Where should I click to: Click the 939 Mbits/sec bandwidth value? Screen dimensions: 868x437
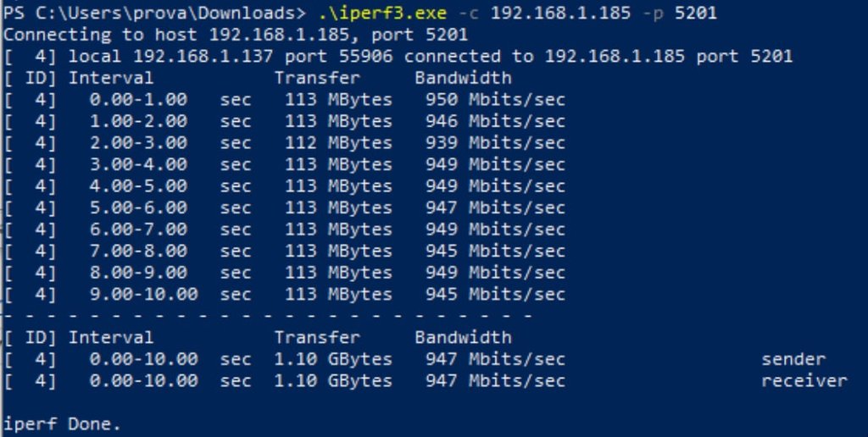[x=496, y=143]
